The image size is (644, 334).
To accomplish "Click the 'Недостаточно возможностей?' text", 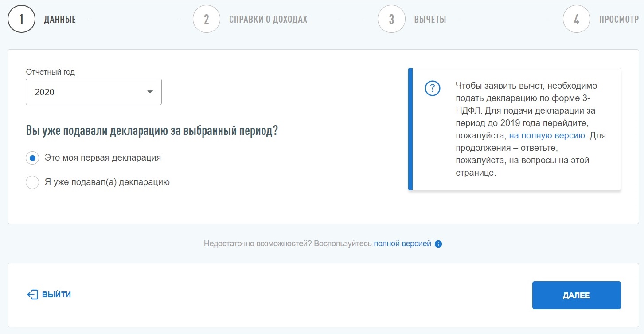I will pos(258,244).
